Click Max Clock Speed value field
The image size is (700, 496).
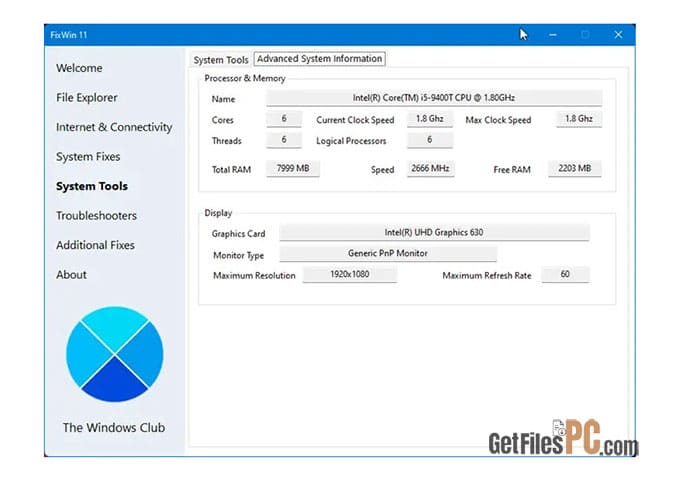click(579, 119)
